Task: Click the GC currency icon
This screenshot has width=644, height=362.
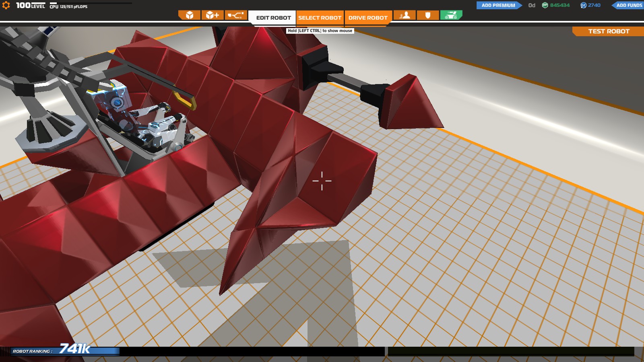Action: click(x=583, y=5)
